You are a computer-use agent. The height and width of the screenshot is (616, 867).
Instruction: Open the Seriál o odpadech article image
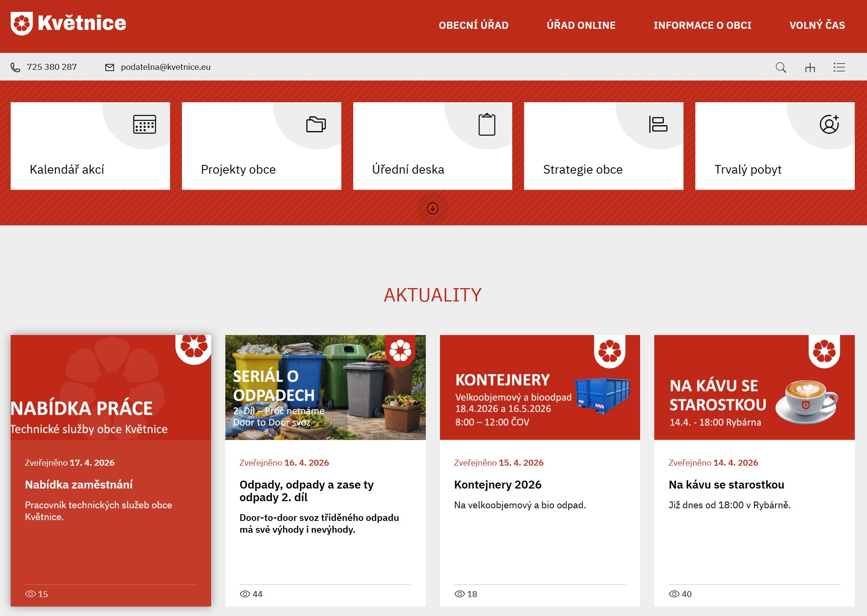coord(325,388)
